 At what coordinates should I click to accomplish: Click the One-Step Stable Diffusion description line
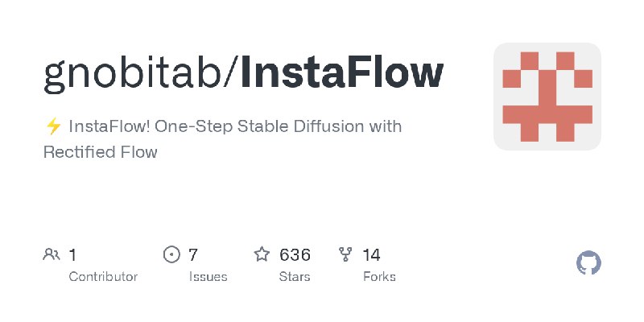click(x=235, y=126)
